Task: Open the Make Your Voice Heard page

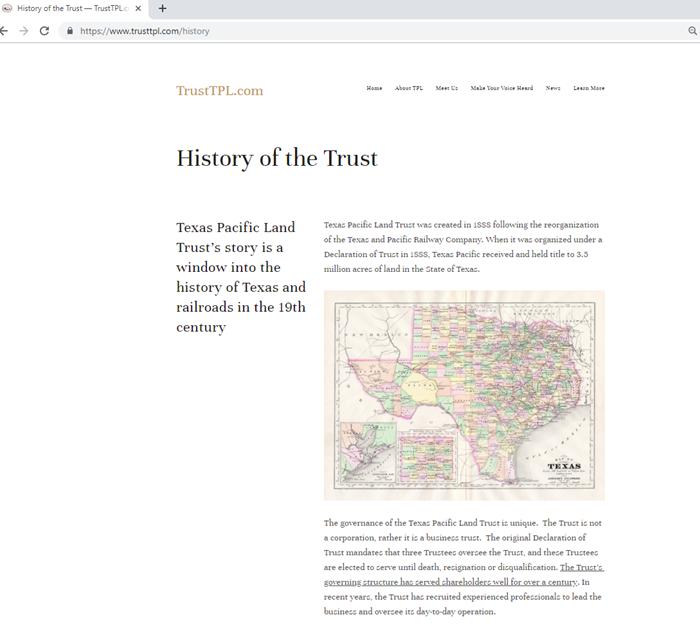Action: 501,88
